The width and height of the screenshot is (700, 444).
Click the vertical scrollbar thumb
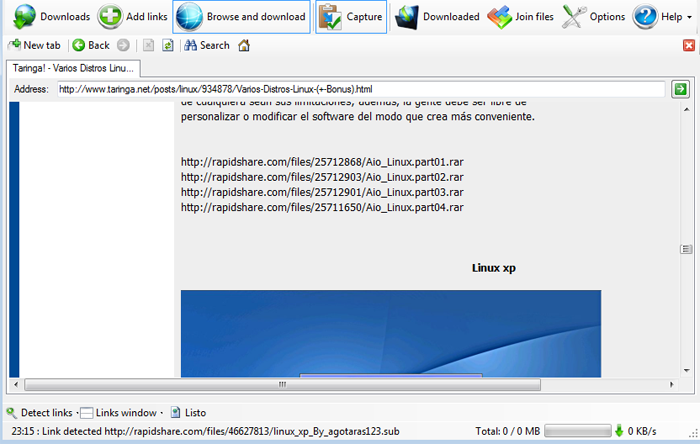point(686,249)
